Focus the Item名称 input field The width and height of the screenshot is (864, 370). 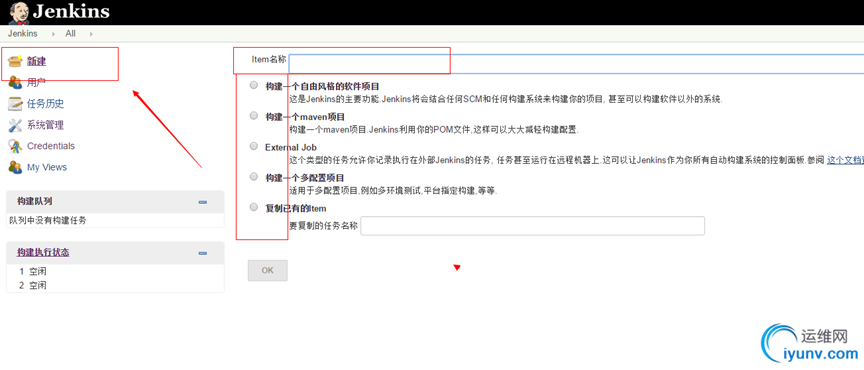point(576,64)
